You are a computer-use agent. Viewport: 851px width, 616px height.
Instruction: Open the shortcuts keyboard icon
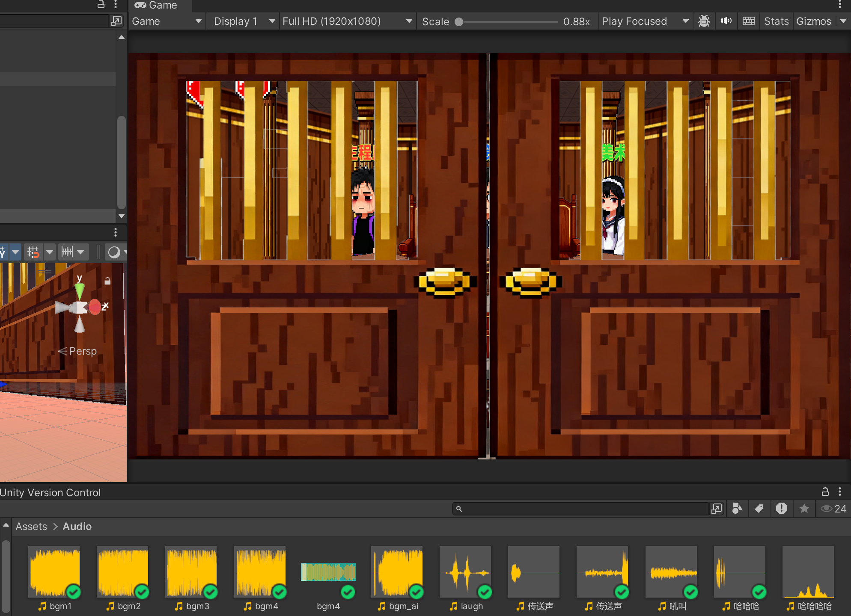coord(748,21)
